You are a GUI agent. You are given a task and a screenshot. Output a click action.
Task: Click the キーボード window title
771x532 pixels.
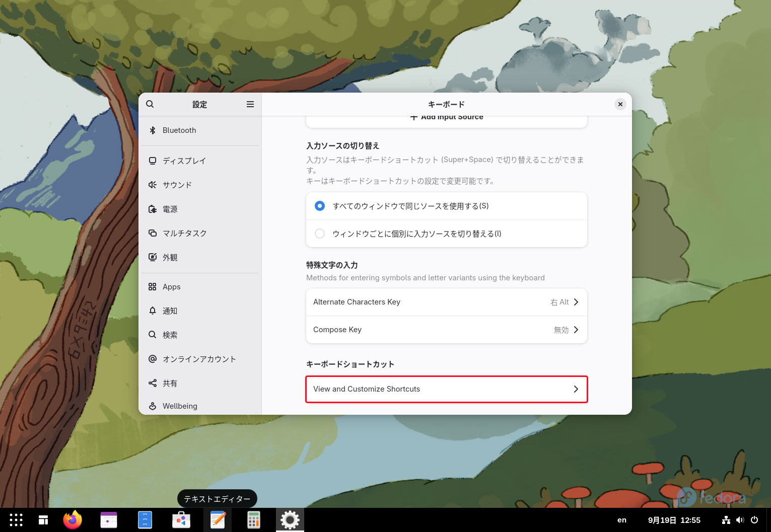tap(446, 104)
